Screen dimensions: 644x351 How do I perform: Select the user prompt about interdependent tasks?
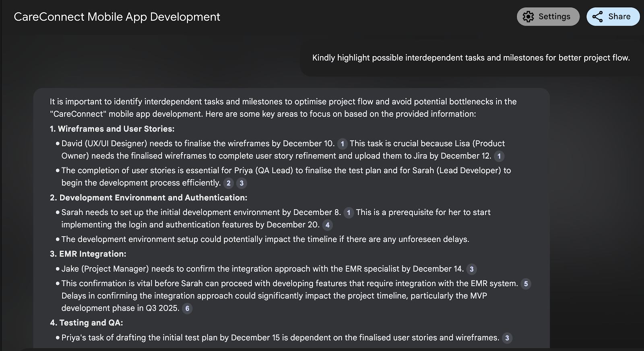pyautogui.click(x=471, y=58)
